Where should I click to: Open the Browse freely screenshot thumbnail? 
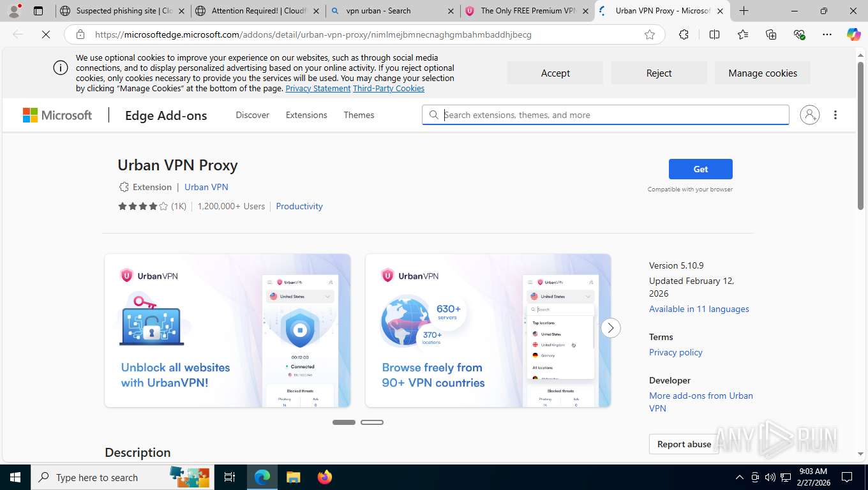pyautogui.click(x=488, y=330)
